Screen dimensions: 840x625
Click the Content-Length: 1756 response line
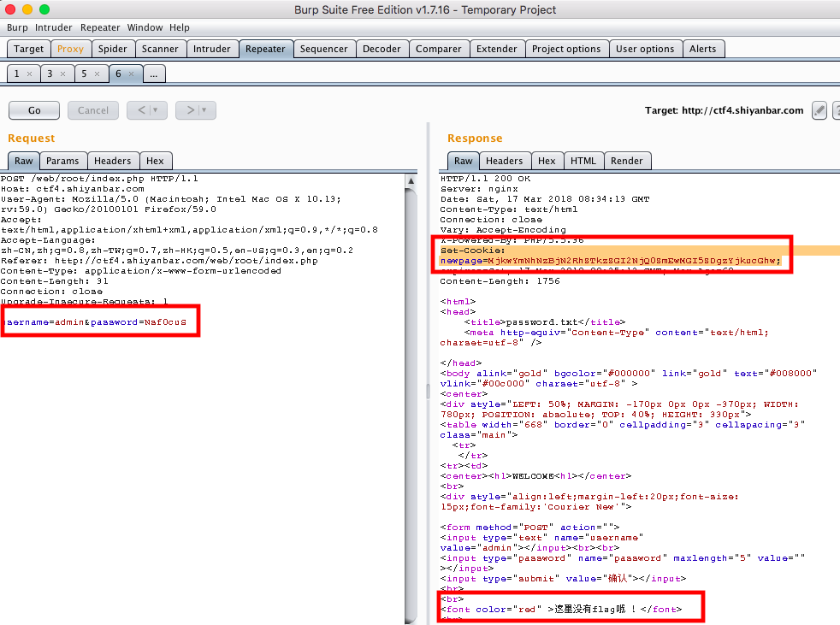point(500,280)
